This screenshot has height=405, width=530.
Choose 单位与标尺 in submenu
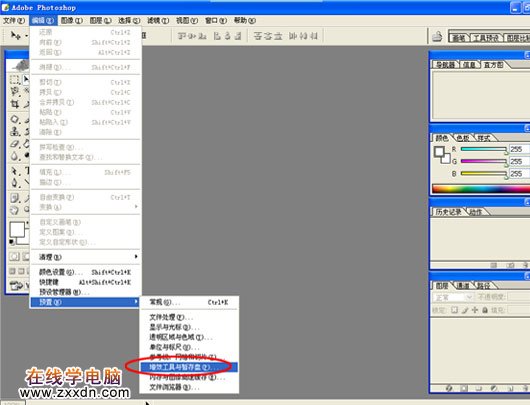coord(189,347)
